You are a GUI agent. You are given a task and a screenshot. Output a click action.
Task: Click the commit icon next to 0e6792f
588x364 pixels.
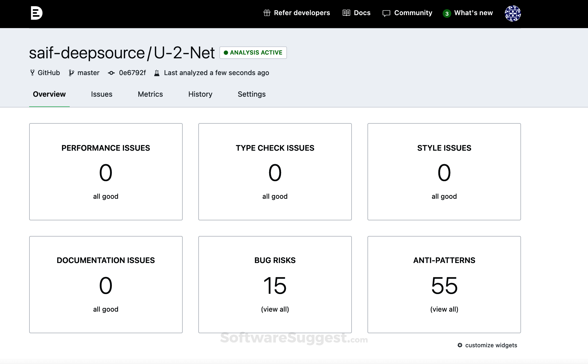(111, 73)
